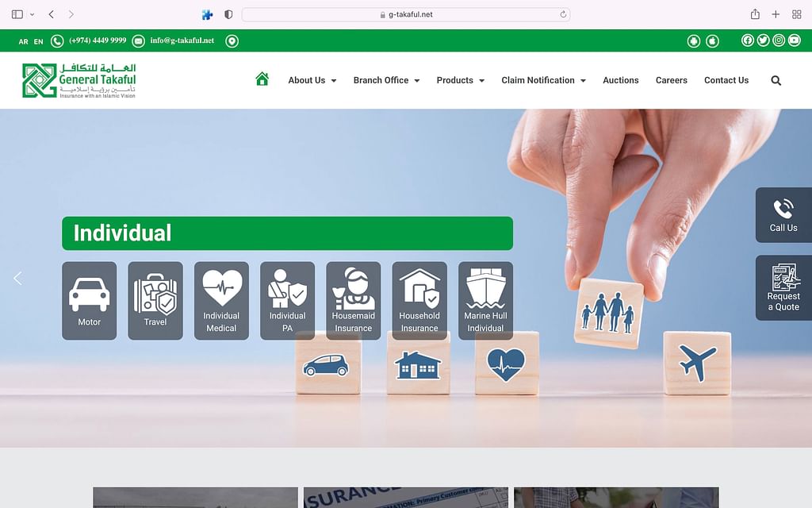
Task: Open the Motor insurance tile
Action: click(89, 301)
